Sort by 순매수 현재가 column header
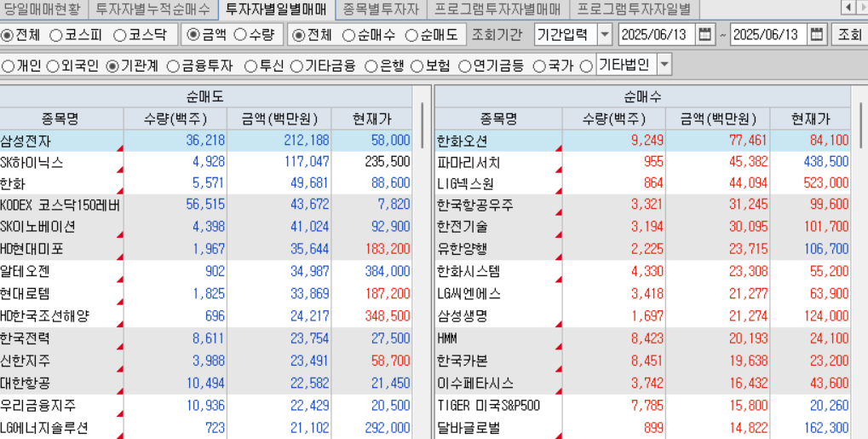Screen dimensions: 868x439 pos(810,118)
